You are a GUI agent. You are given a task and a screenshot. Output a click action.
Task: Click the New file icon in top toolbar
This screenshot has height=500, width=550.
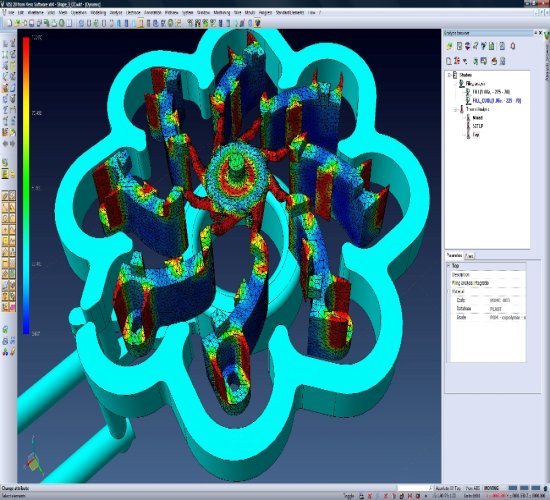10,23
